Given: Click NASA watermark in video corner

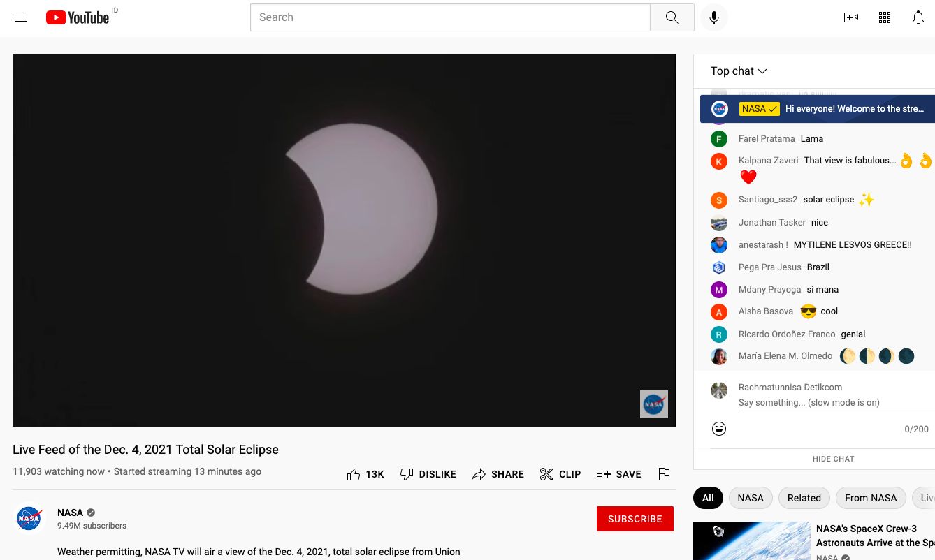Looking at the screenshot, I should [654, 404].
